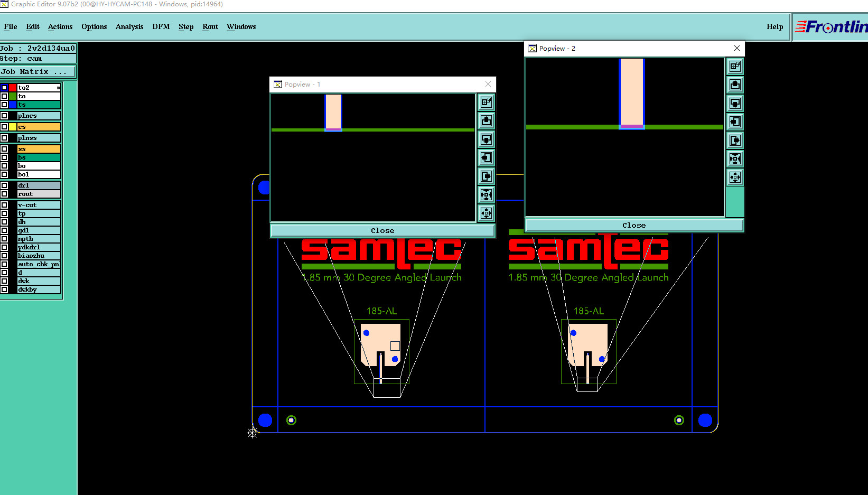Toggle the ts layer checkbox
The image size is (868, 495).
[4, 105]
